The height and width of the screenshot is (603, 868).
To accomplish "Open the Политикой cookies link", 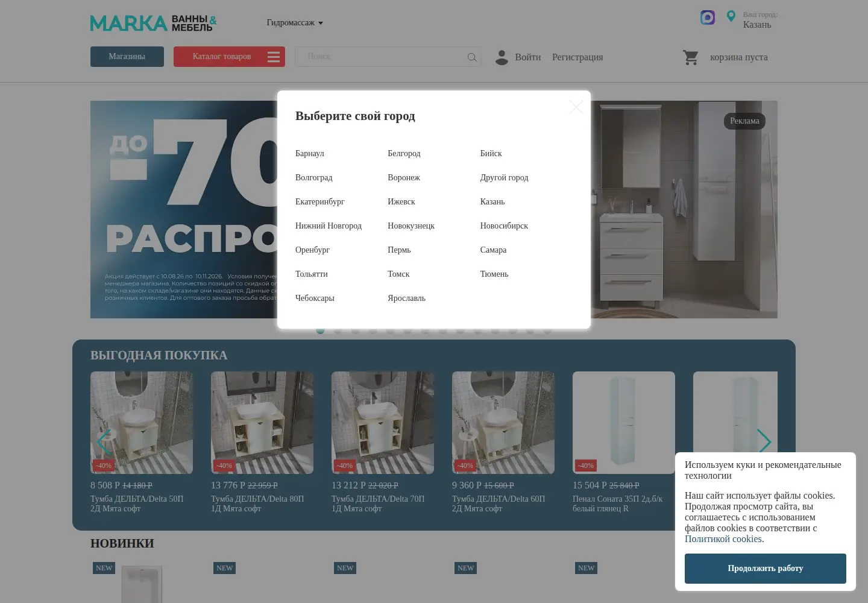I will (723, 539).
